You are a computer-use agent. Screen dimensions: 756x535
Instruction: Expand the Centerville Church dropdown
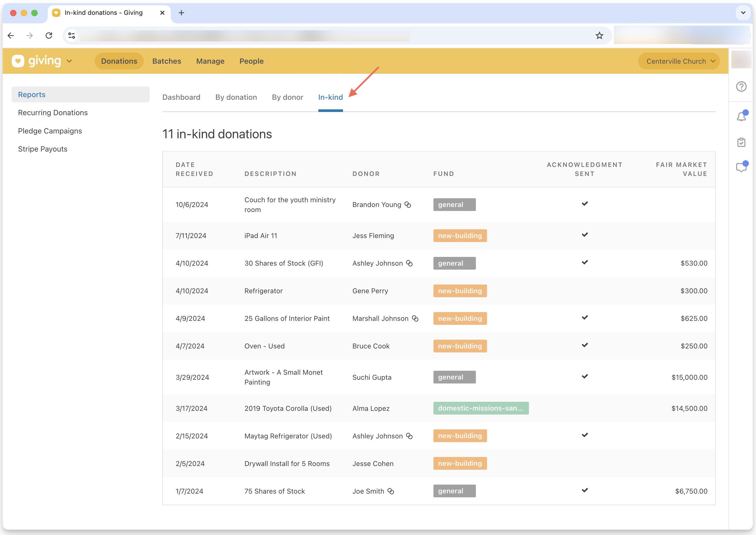pyautogui.click(x=678, y=61)
